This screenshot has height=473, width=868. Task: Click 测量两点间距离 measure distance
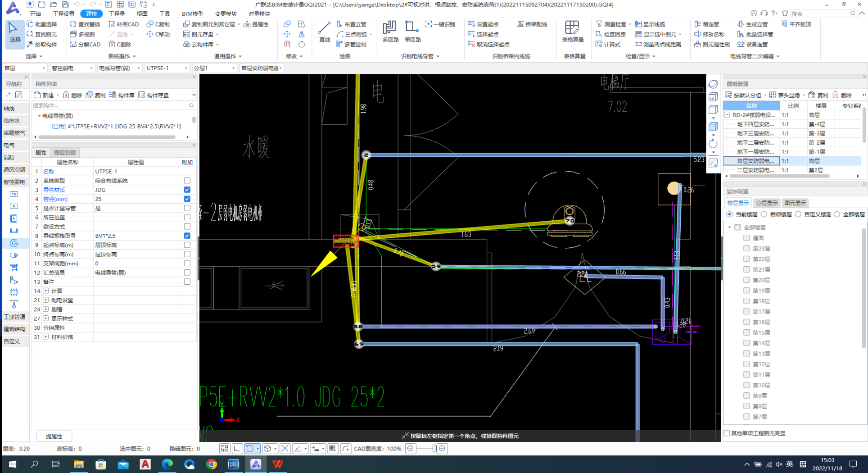click(658, 44)
